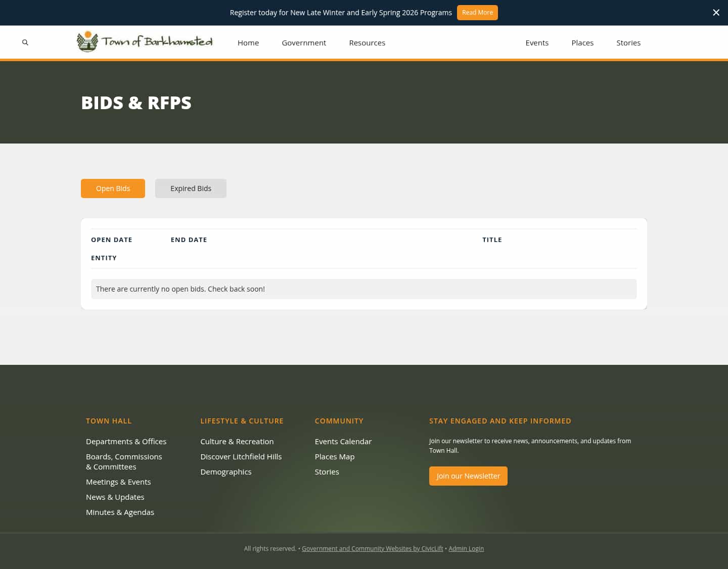This screenshot has height=569, width=728.
Task: Dismiss the registration announcement banner
Action: coord(716,12)
